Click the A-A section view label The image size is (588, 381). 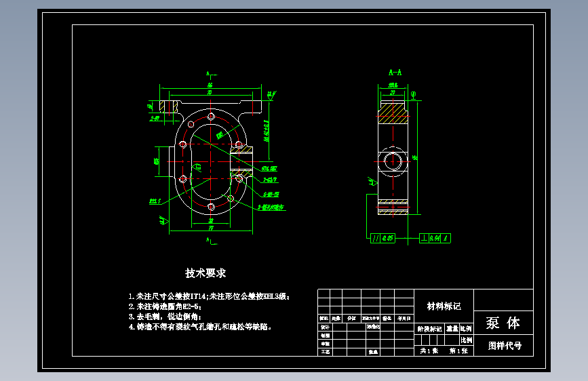click(x=395, y=73)
